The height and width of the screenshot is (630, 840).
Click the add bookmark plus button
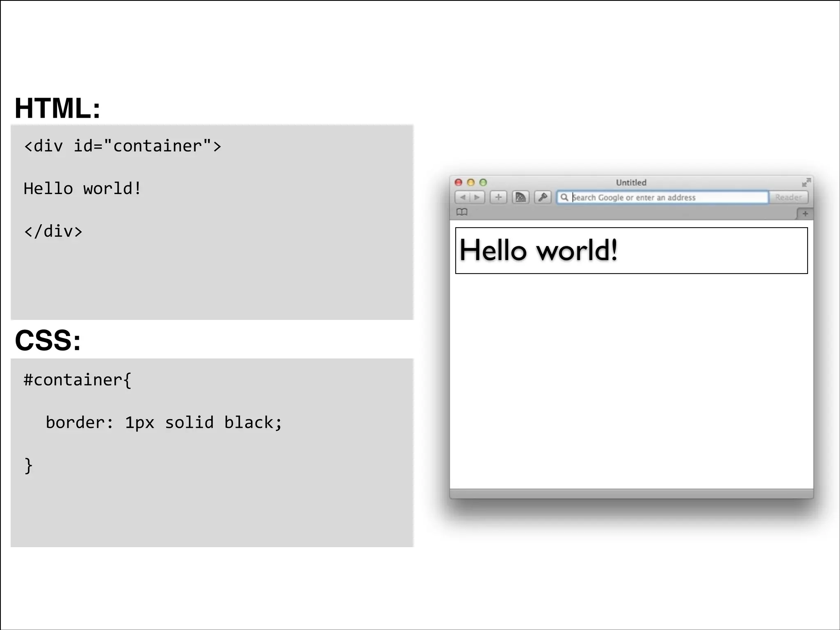click(498, 197)
